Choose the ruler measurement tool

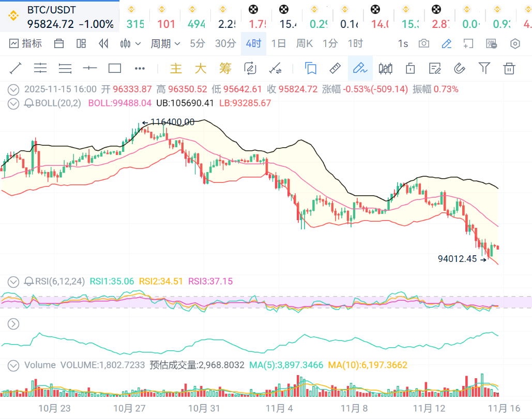tap(335, 68)
